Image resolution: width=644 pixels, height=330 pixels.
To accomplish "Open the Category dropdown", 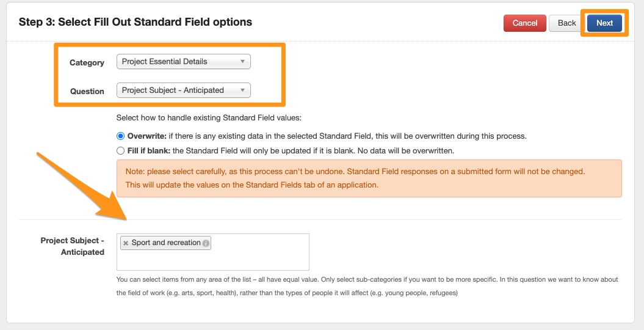I will coord(183,62).
